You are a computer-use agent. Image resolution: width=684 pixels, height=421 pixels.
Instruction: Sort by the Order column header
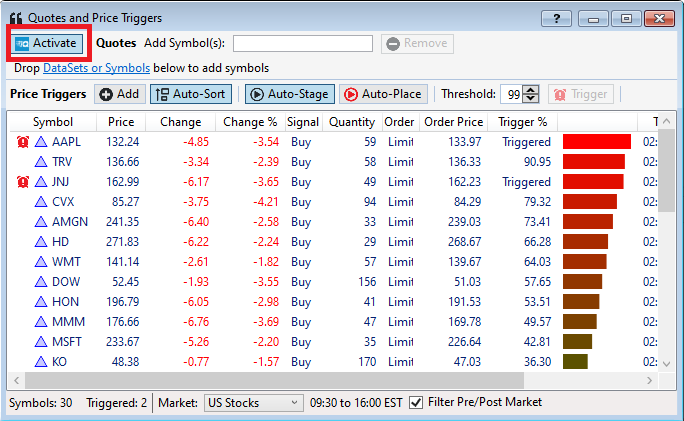(399, 122)
